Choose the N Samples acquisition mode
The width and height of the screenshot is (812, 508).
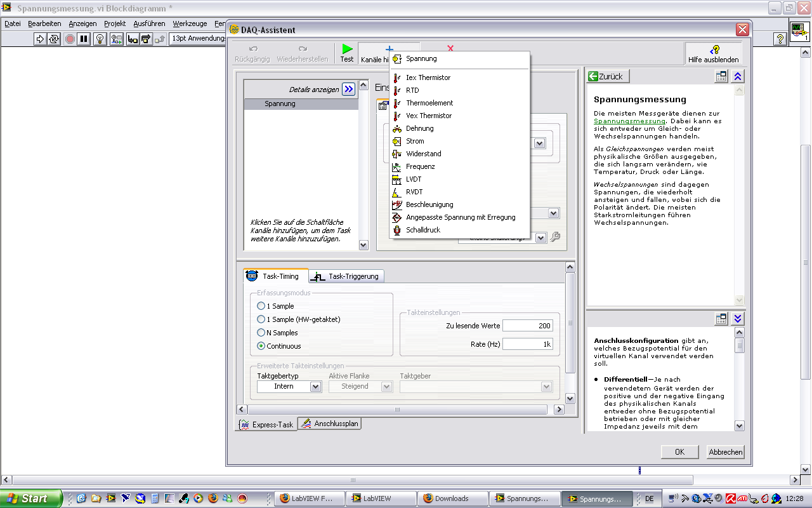tap(261, 333)
